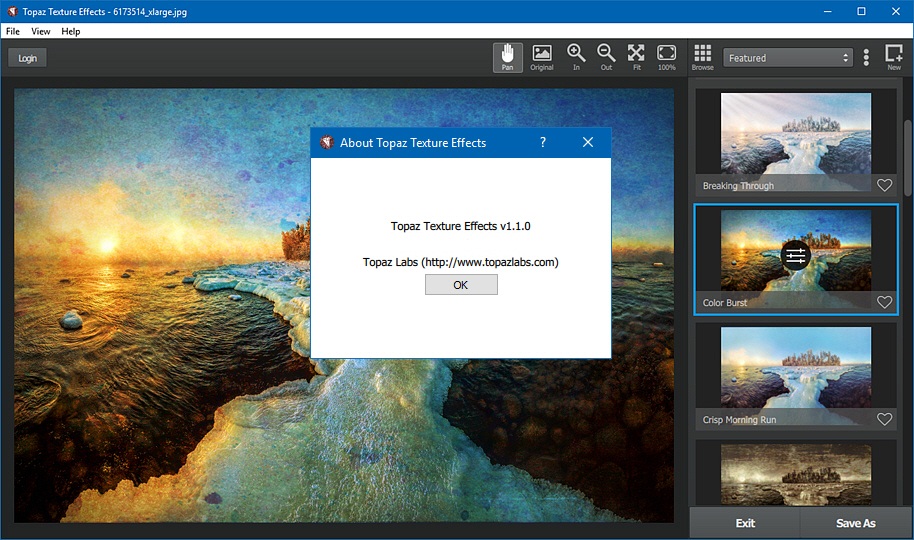Image resolution: width=914 pixels, height=540 pixels.
Task: Click the Login button
Action: coord(27,58)
